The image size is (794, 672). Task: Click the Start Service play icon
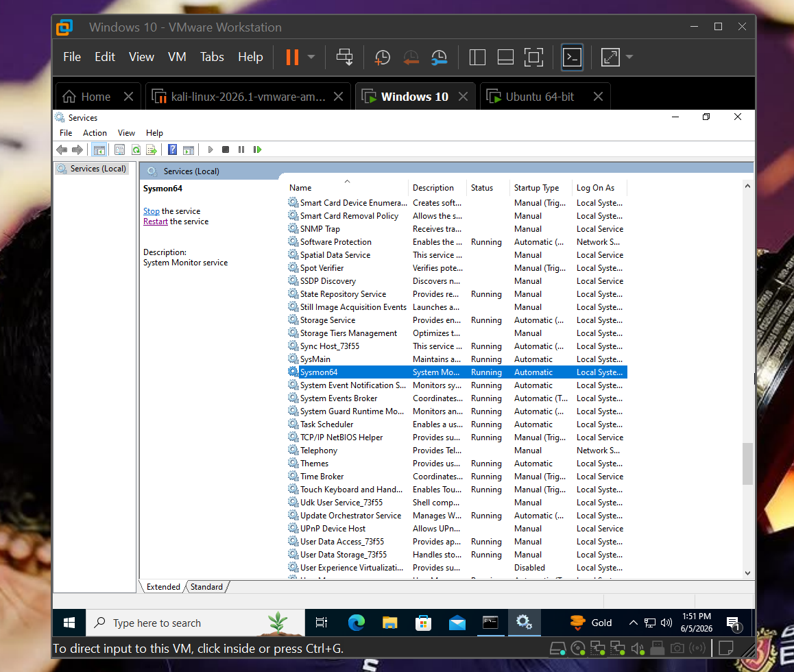coord(210,149)
